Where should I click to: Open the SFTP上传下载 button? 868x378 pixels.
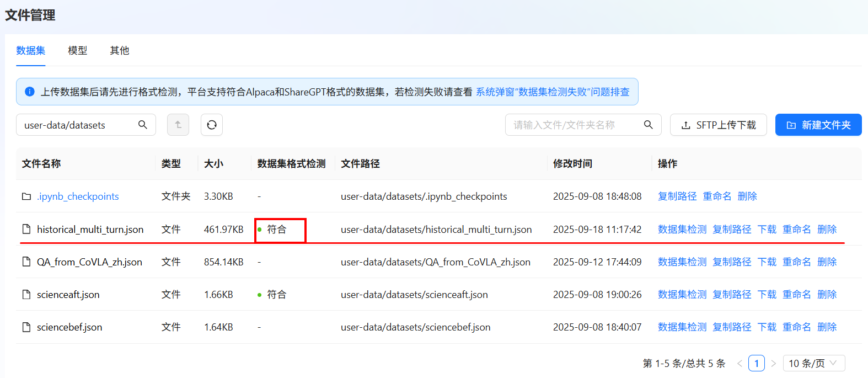(718, 125)
